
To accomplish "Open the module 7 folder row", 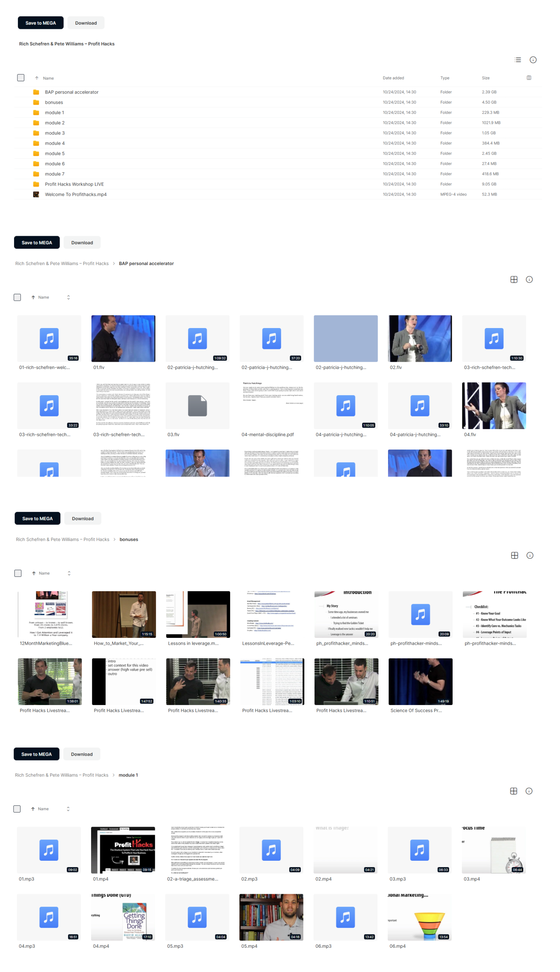I will [x=278, y=174].
